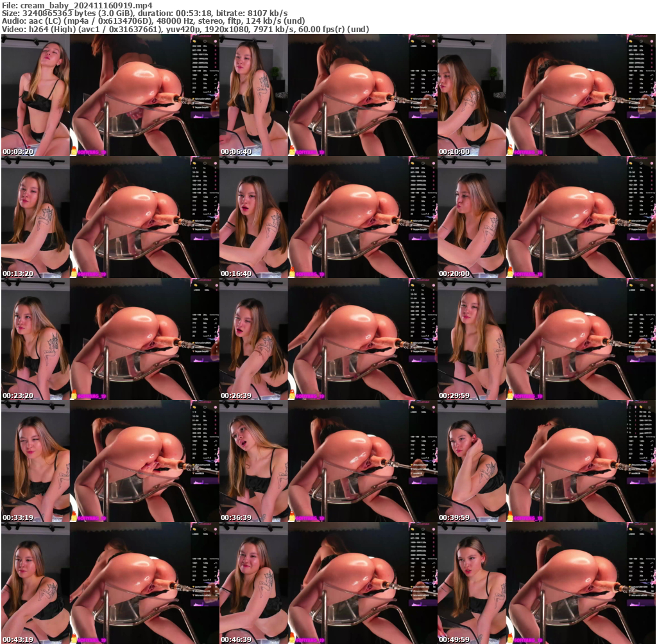Click the Audio codec information line
The image size is (657, 644).
[144, 21]
